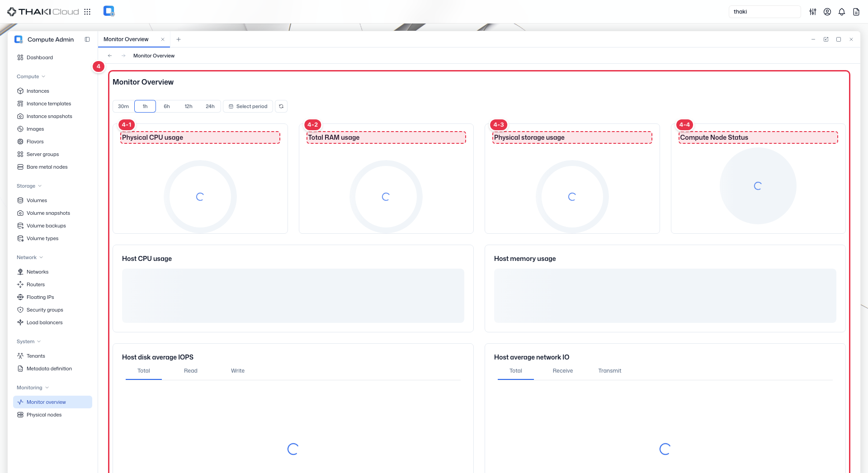Collapse the sidebar using the panel icon

(x=87, y=39)
